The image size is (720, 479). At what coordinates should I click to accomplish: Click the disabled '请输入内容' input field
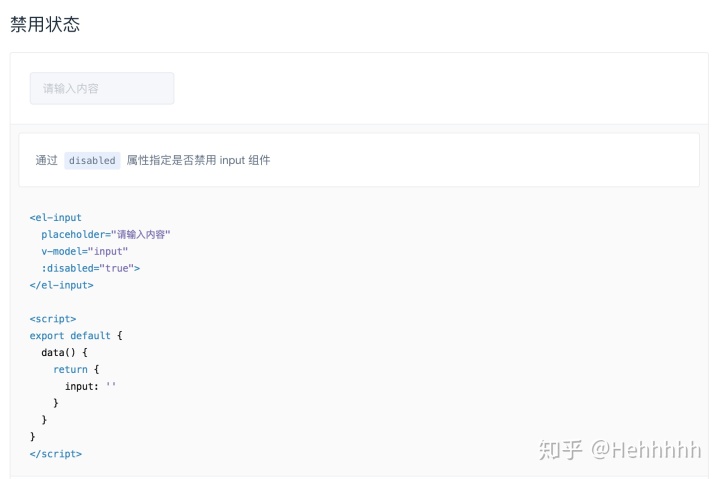[102, 88]
